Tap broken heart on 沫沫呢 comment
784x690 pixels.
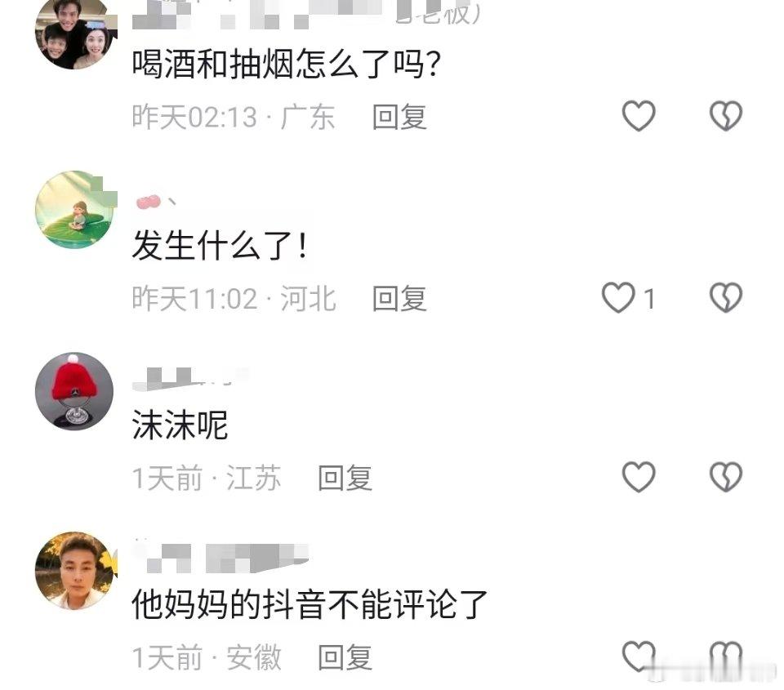coord(726,476)
